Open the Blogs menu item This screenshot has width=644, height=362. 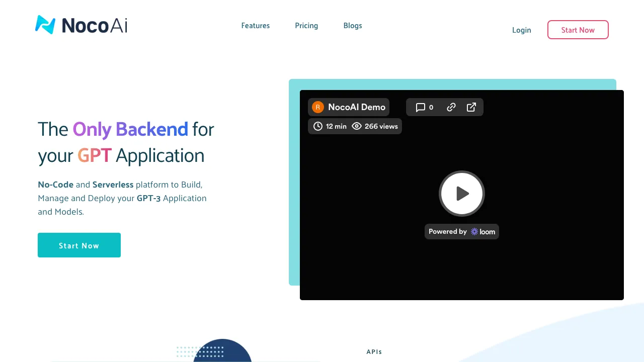point(353,26)
